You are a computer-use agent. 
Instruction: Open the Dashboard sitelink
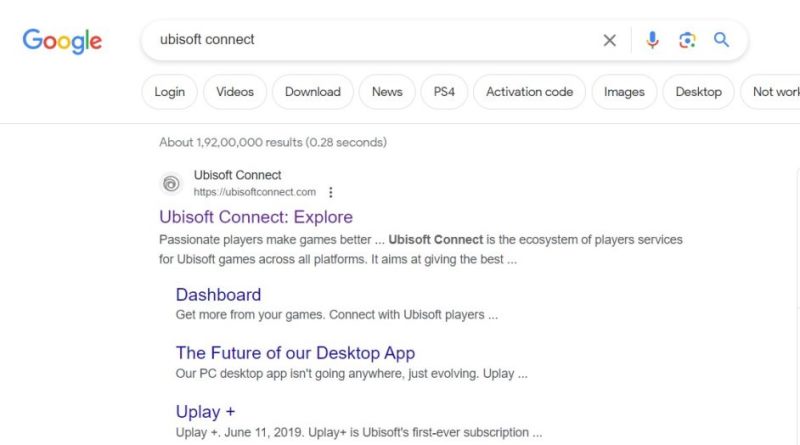(218, 294)
